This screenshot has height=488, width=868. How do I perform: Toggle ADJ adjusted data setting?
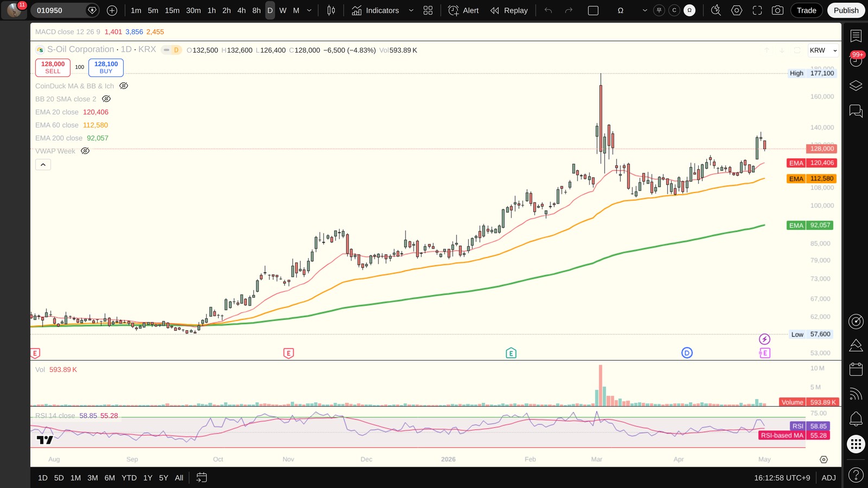tap(828, 478)
